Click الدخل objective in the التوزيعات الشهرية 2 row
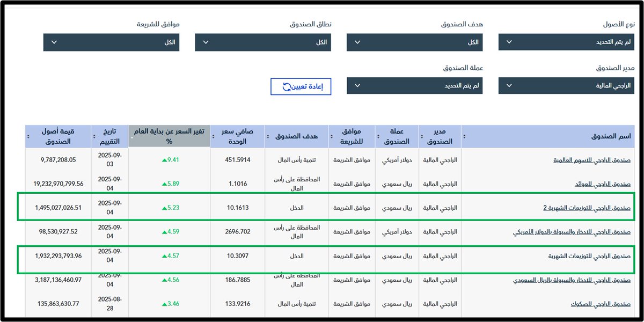Screen dimensions: 644x322 [x=296, y=207]
